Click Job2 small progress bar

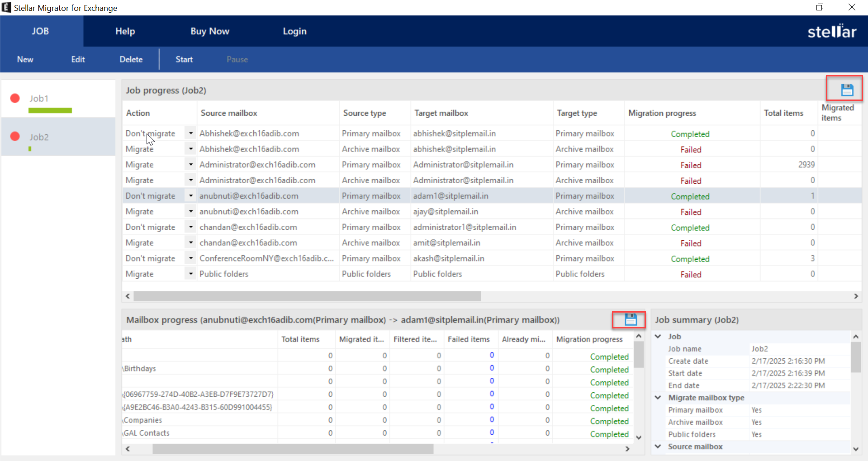(x=30, y=148)
